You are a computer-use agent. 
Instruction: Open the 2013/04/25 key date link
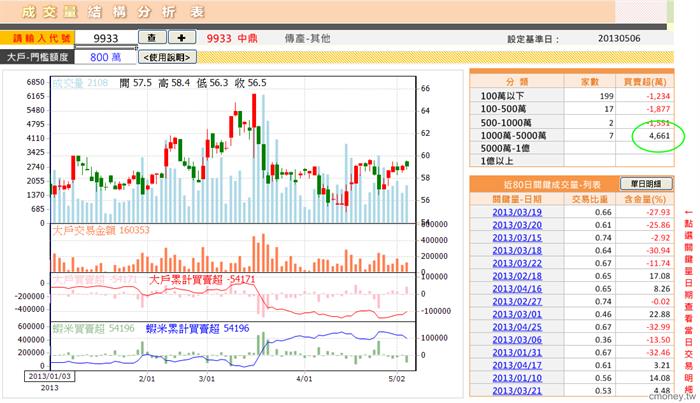(x=518, y=326)
